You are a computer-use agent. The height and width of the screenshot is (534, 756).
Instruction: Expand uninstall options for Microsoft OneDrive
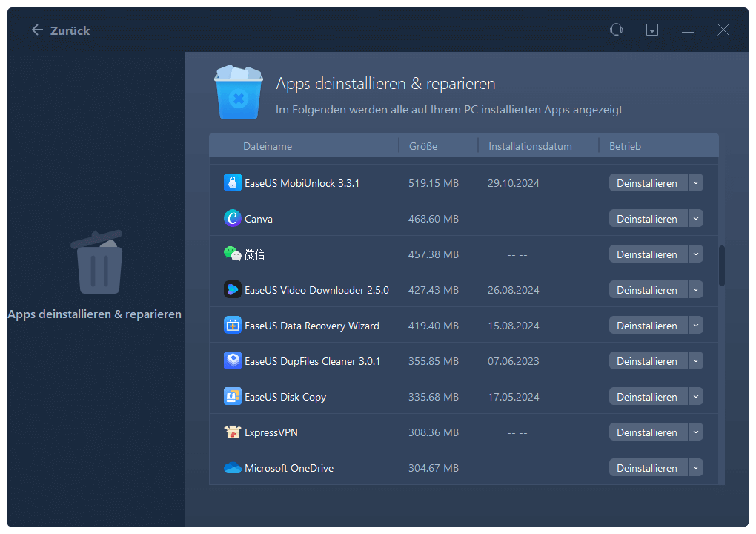696,469
